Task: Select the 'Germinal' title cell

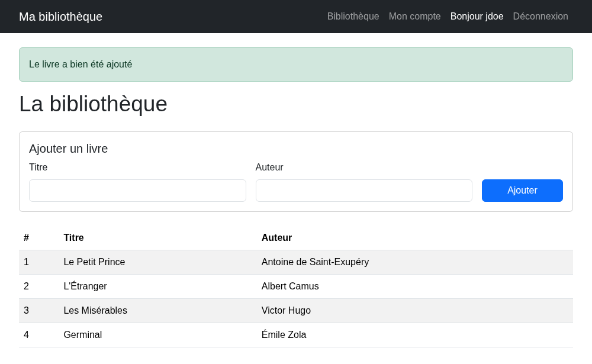Action: pyautogui.click(x=158, y=334)
